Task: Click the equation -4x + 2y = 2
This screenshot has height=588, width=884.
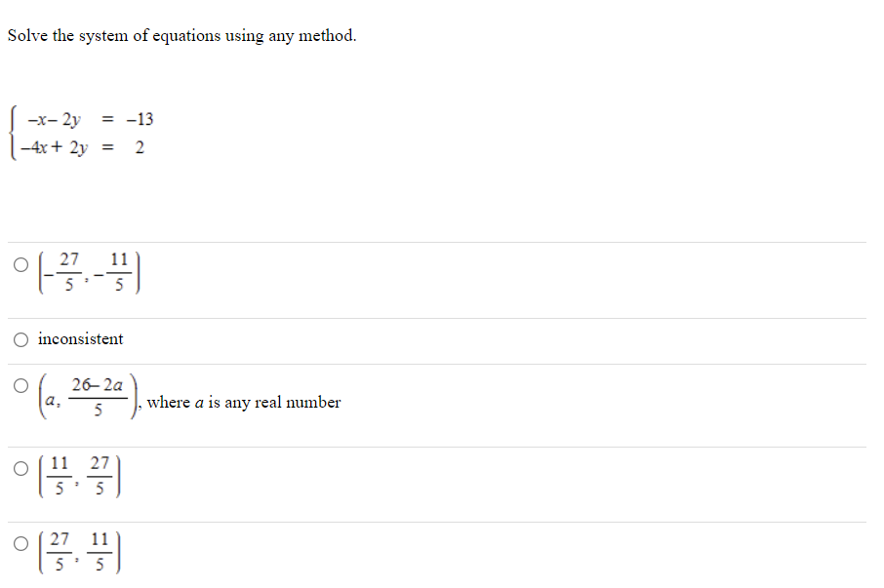Action: (x=81, y=146)
